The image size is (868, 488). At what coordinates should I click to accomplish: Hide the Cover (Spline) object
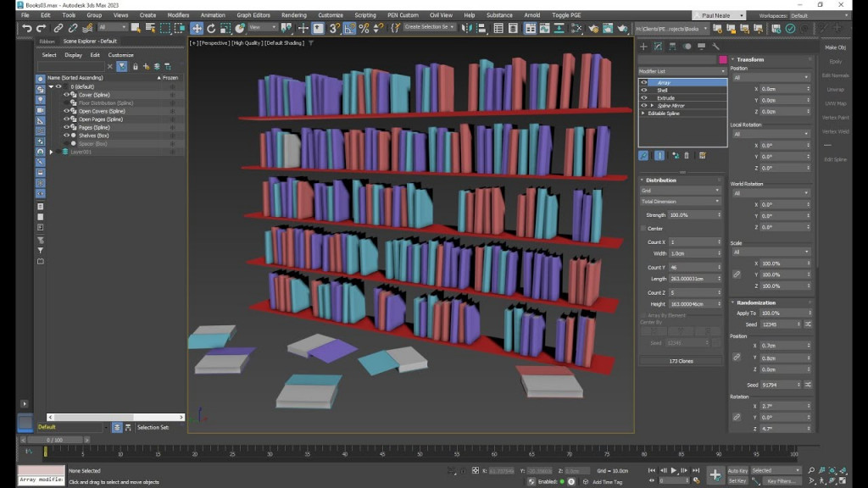click(66, 94)
